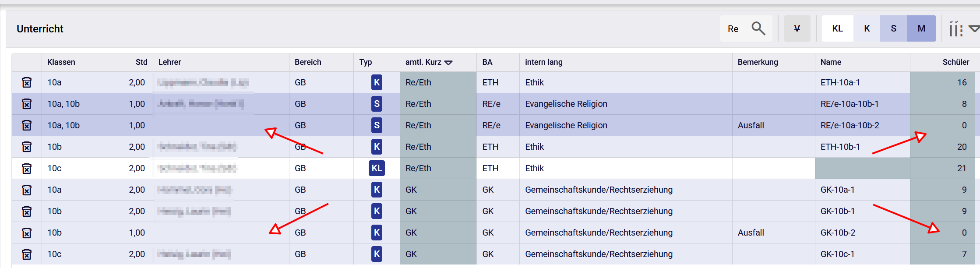Expand the column options dropdown arrow
The image size is (980, 268).
tap(974, 29)
